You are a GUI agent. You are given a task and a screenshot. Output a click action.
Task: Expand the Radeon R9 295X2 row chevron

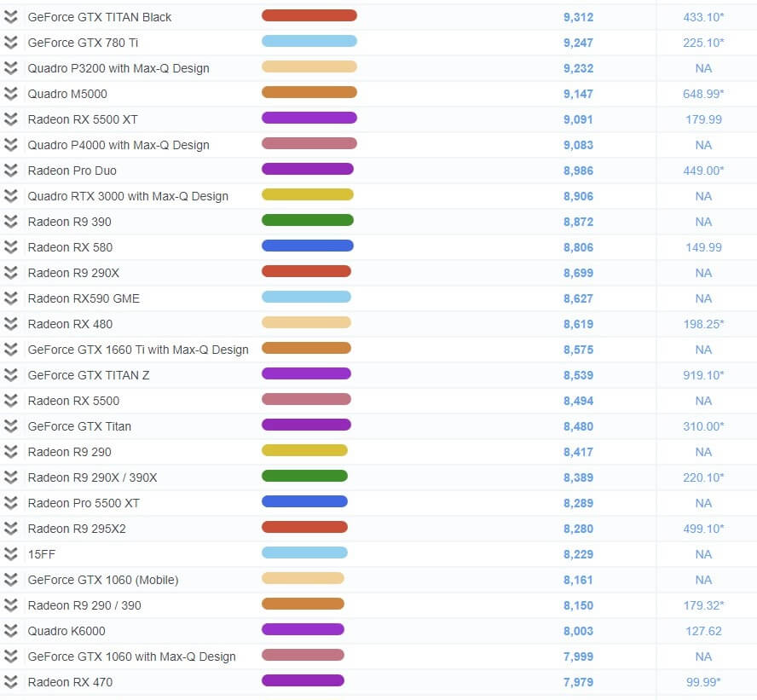pyautogui.click(x=10, y=529)
